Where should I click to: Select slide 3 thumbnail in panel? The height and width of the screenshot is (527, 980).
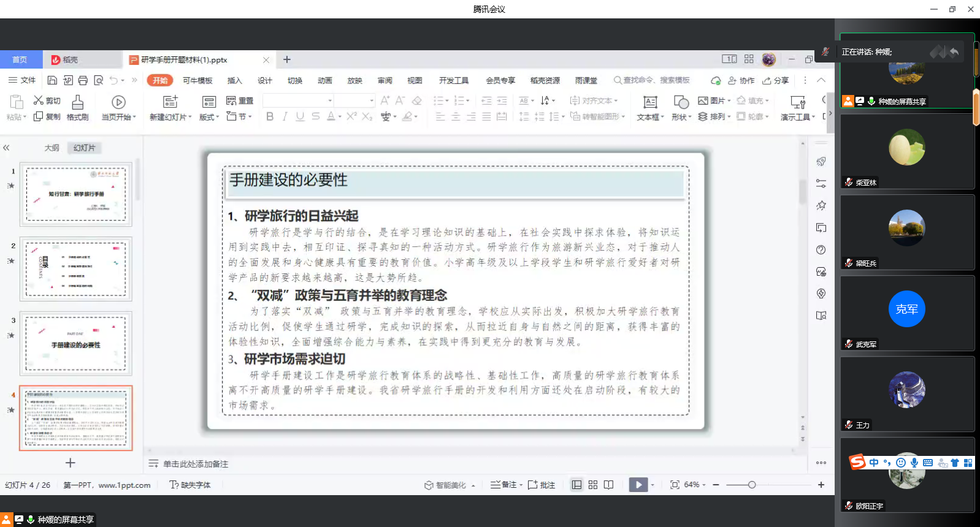(76, 344)
